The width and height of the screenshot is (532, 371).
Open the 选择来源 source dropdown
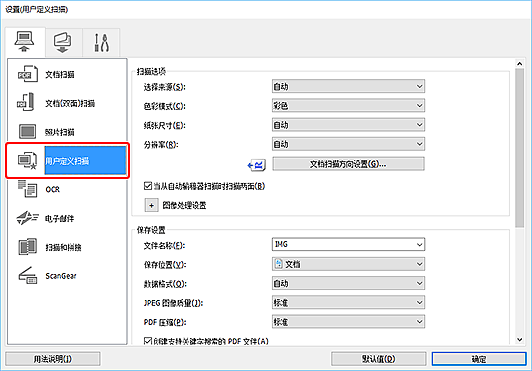coord(348,87)
